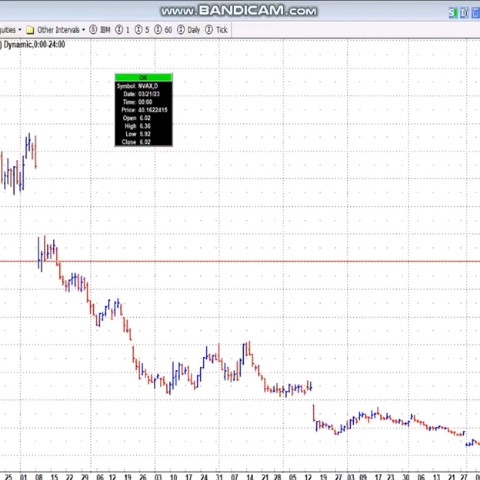The width and height of the screenshot is (480, 480).
Task: Click the Close 6.02 row in data box
Action: pyautogui.click(x=136, y=142)
